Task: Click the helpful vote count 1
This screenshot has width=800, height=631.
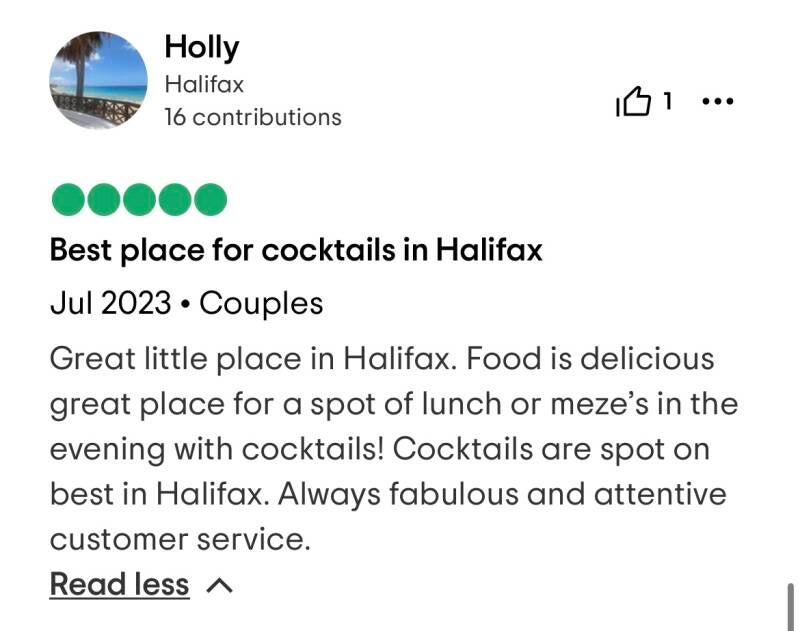Action: (x=668, y=101)
